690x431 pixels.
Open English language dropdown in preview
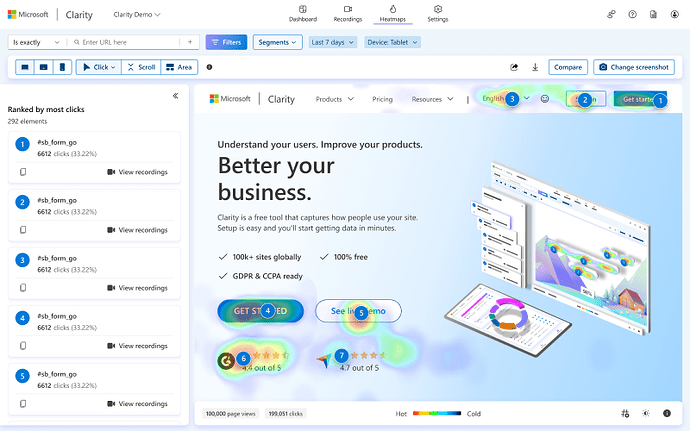tap(506, 98)
